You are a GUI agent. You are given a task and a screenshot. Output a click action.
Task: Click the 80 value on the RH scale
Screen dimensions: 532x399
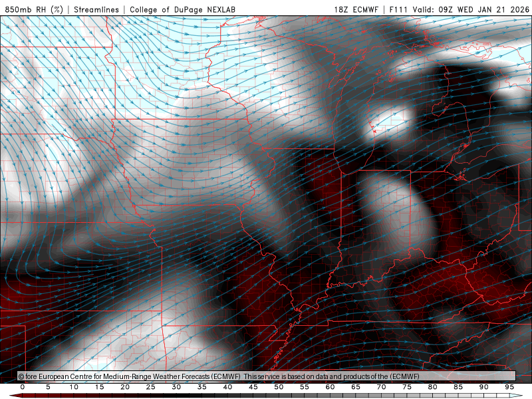click(432, 387)
